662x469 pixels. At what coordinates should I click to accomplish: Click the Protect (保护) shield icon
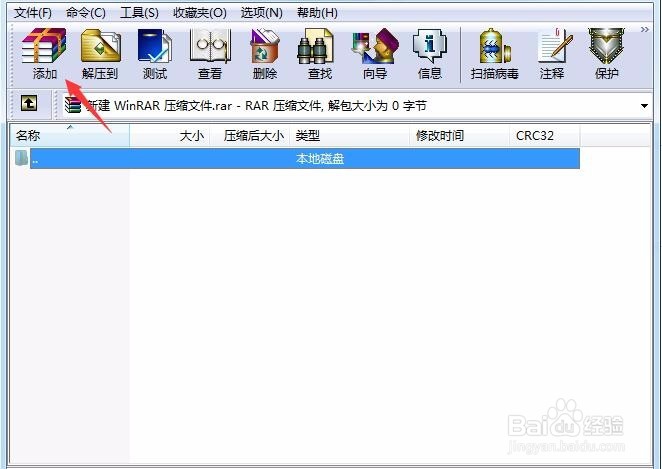606,54
